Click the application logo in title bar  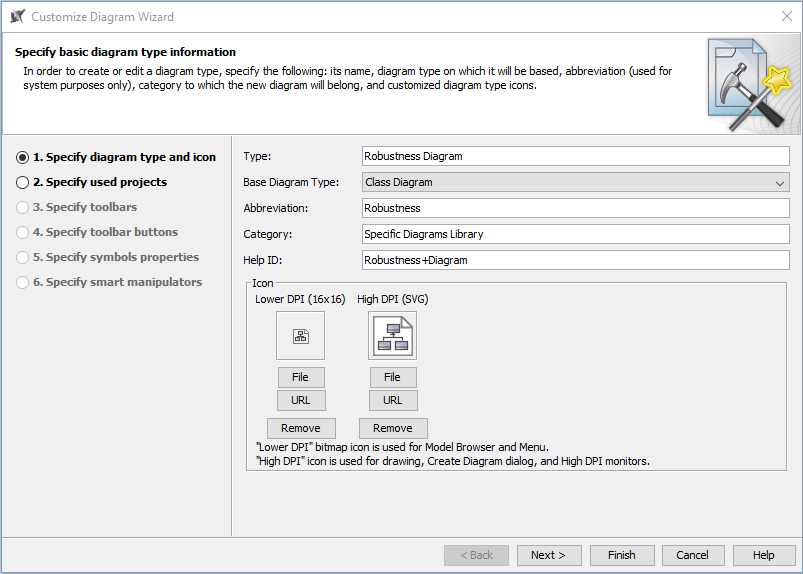coord(17,16)
